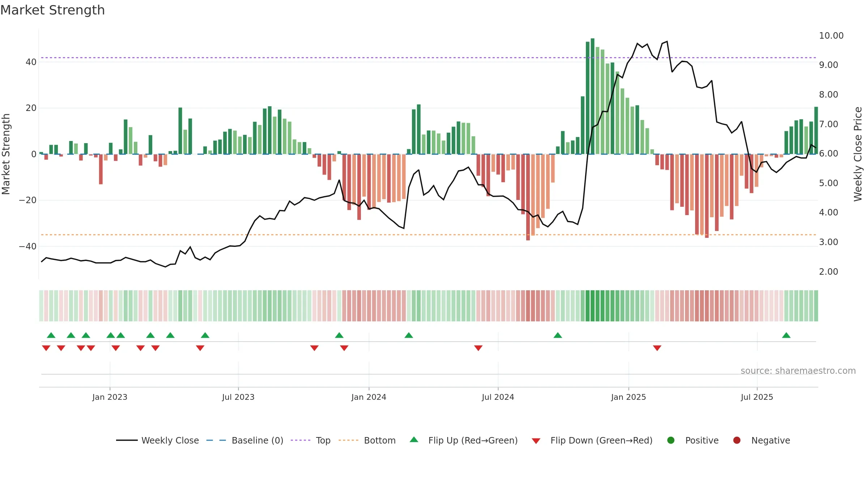The height and width of the screenshot is (488, 868).
Task: Click the tallest green strength bar near 50
Action: click(x=592, y=96)
